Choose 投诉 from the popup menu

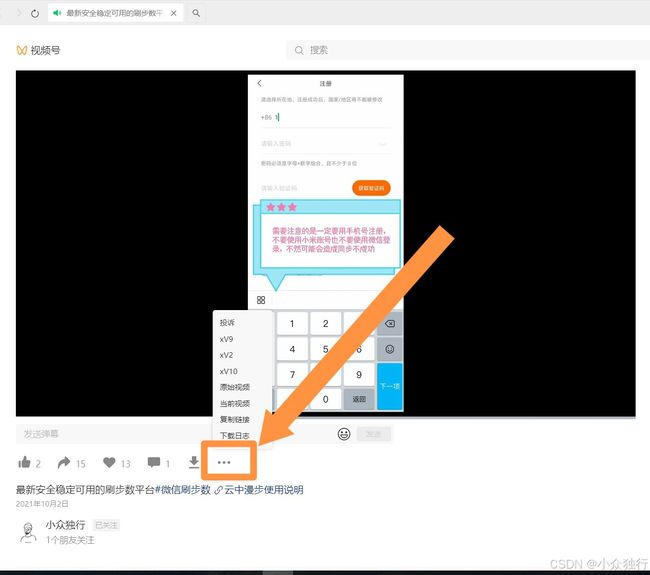[227, 323]
